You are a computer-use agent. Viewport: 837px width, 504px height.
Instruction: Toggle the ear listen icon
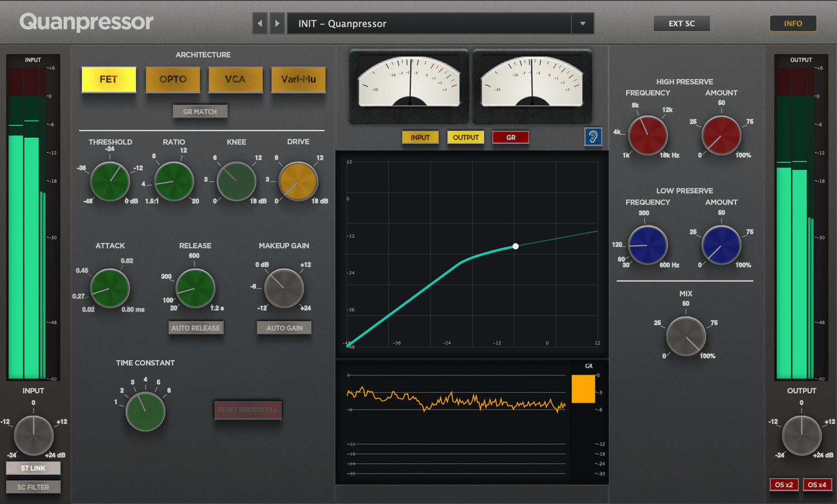tap(593, 137)
